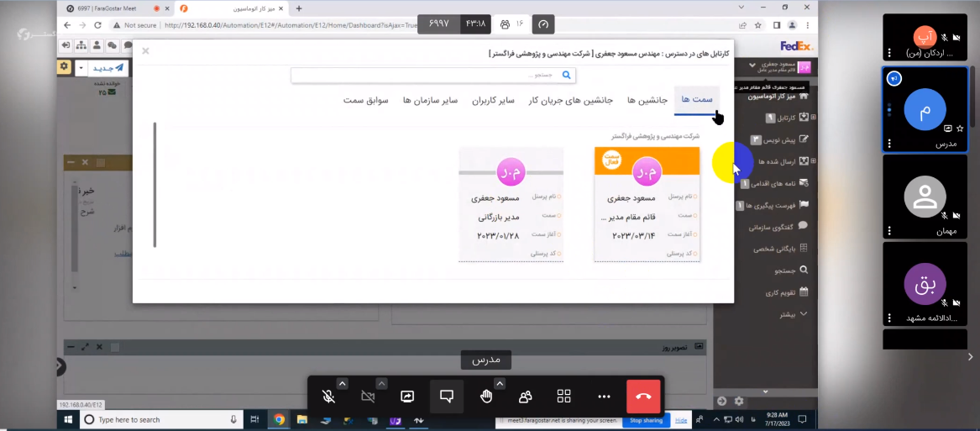The image size is (980, 431).
Task: Open participants list in meeting toolbar
Action: (525, 396)
